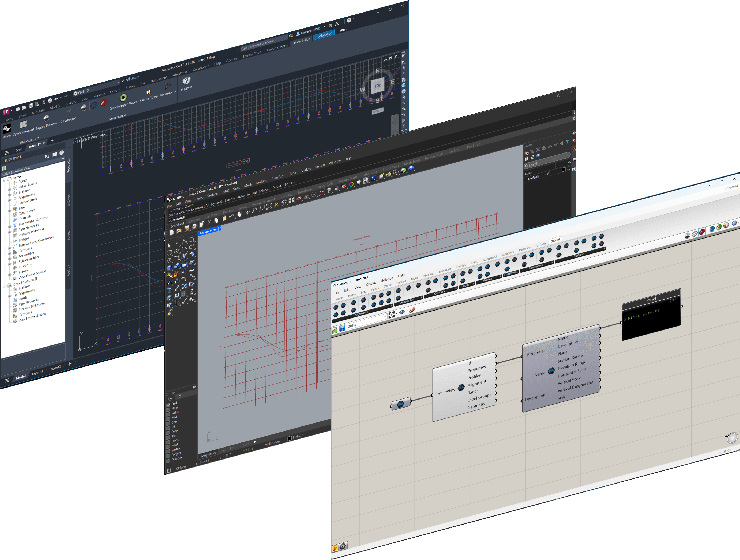The height and width of the screenshot is (560, 740).
Task: Enable Cen osnap checkbox
Action: tap(168, 423)
